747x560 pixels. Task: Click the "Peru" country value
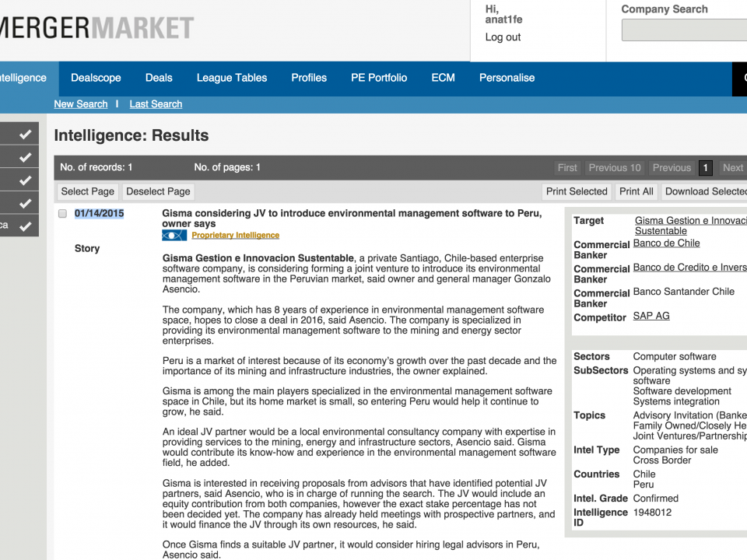[644, 485]
